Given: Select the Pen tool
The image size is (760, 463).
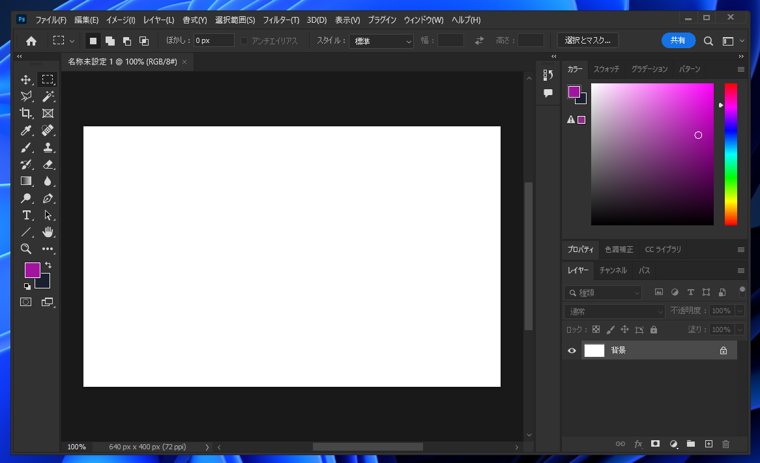Looking at the screenshot, I should pyautogui.click(x=48, y=198).
